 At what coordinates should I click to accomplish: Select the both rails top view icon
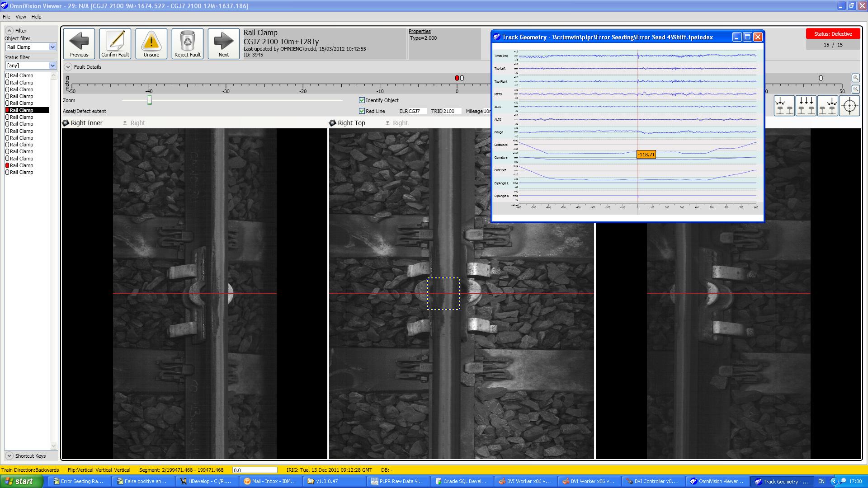point(806,106)
